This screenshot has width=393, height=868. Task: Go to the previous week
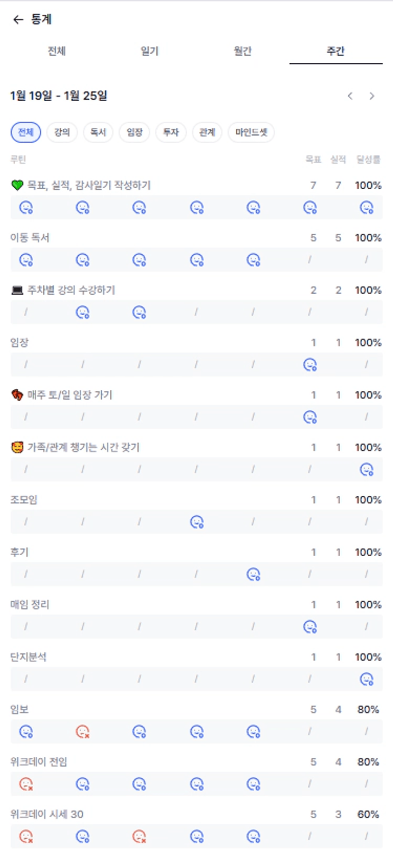tap(350, 96)
